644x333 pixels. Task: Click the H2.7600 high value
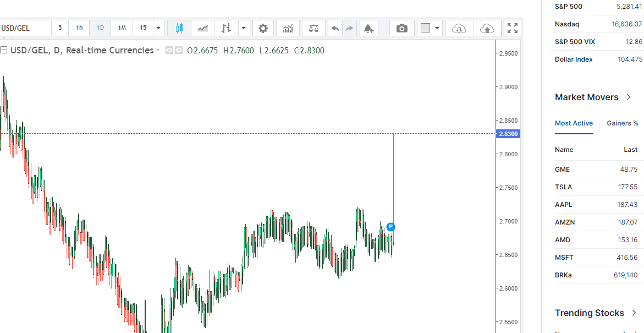coord(239,51)
